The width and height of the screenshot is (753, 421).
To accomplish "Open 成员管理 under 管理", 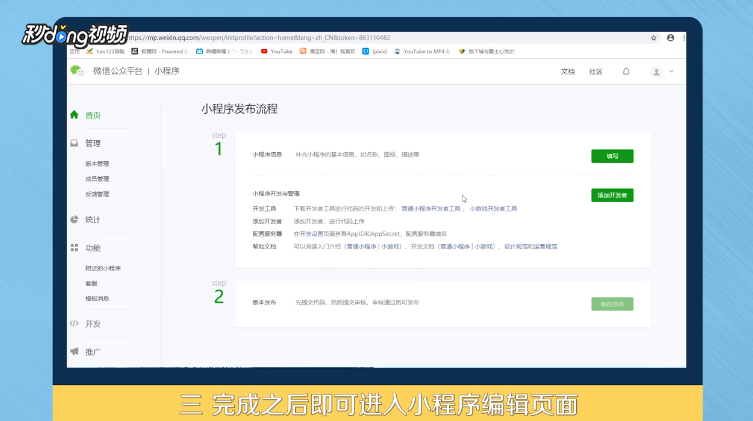I will (97, 179).
